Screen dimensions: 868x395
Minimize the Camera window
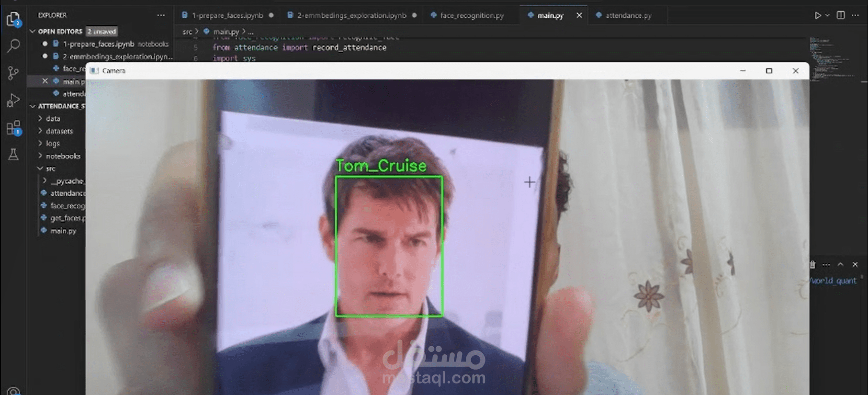(x=743, y=71)
